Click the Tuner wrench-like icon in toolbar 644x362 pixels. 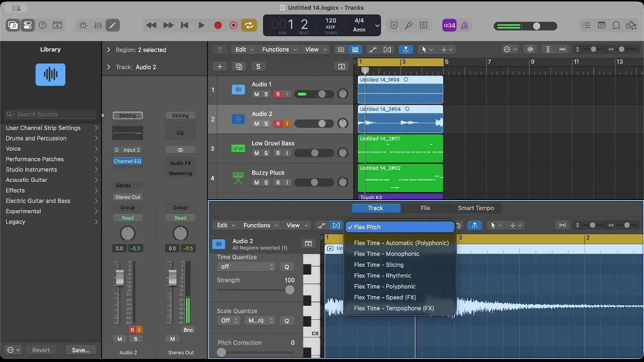(x=409, y=25)
